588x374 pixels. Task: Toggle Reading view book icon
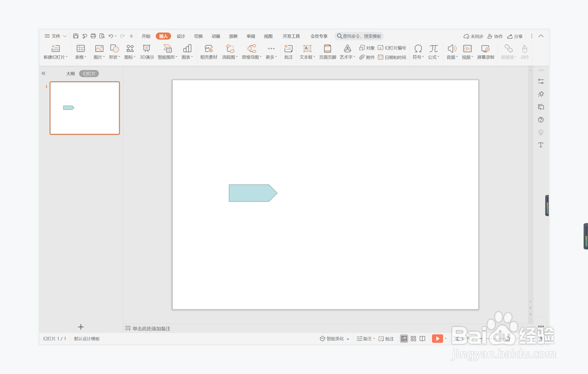point(422,339)
